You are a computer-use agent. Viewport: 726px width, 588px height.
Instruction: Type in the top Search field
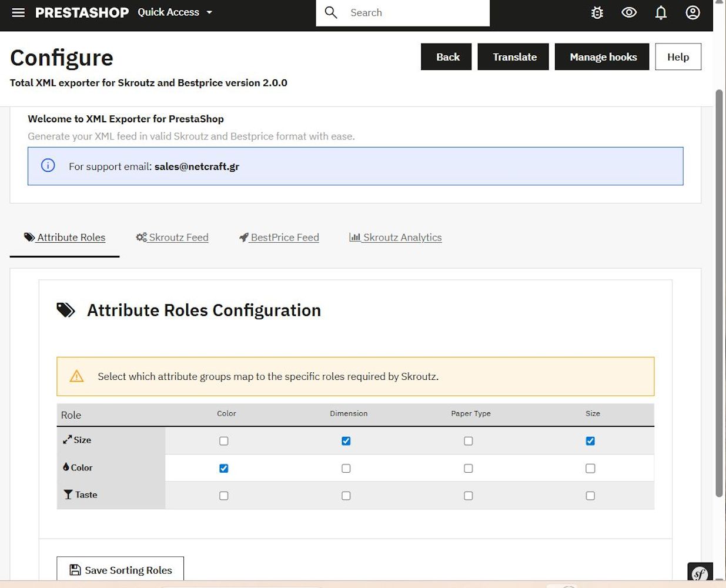click(x=414, y=13)
